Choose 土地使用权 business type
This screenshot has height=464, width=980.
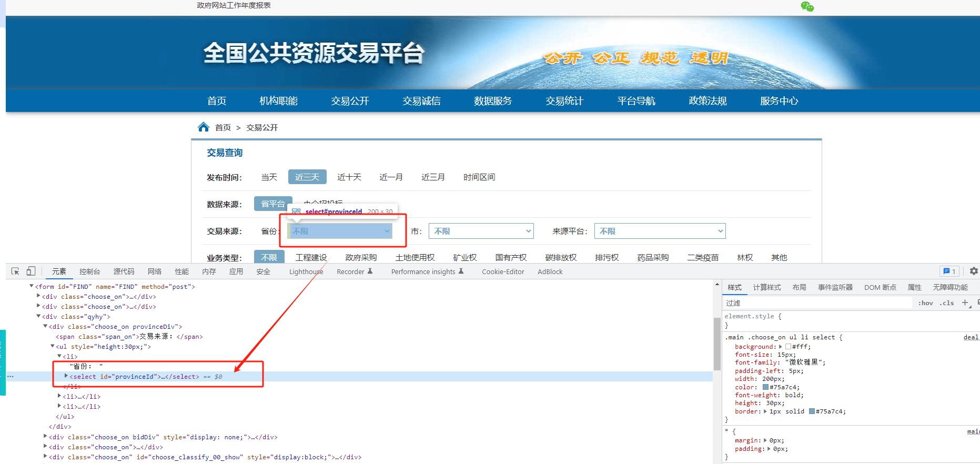pos(415,257)
